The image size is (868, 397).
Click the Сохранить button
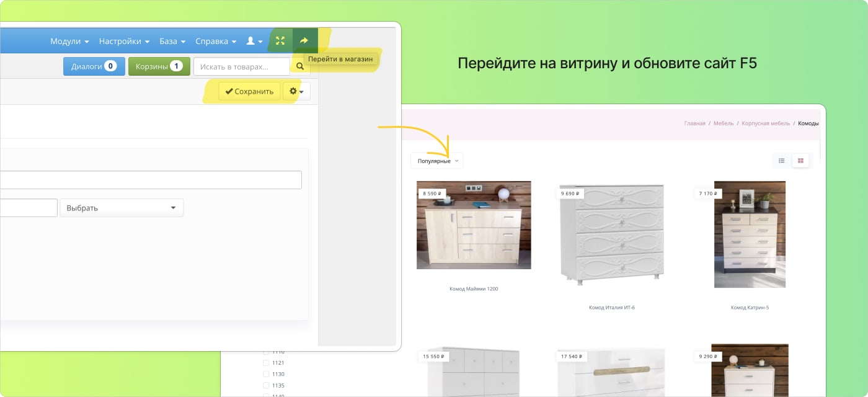(x=249, y=91)
